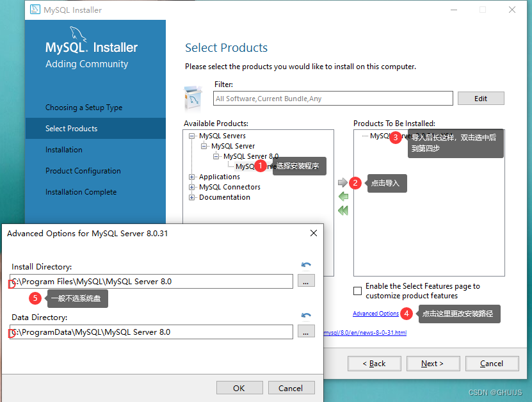This screenshot has width=532, height=402.
Task: Open the Advanced Options link
Action: click(376, 314)
